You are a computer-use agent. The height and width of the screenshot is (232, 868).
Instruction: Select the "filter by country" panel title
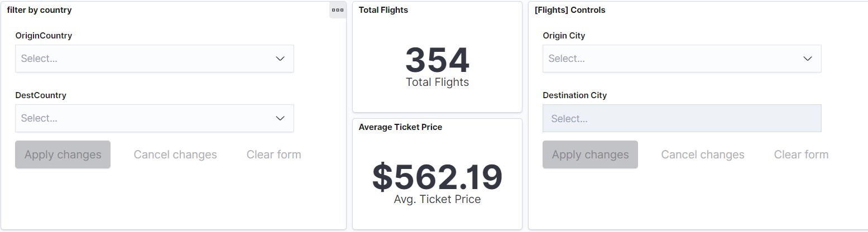click(x=39, y=10)
